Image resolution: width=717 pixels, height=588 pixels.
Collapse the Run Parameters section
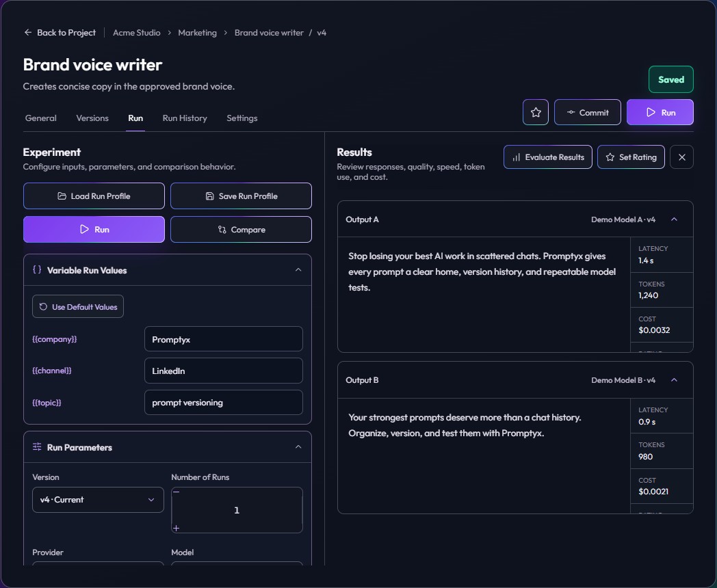(298, 447)
